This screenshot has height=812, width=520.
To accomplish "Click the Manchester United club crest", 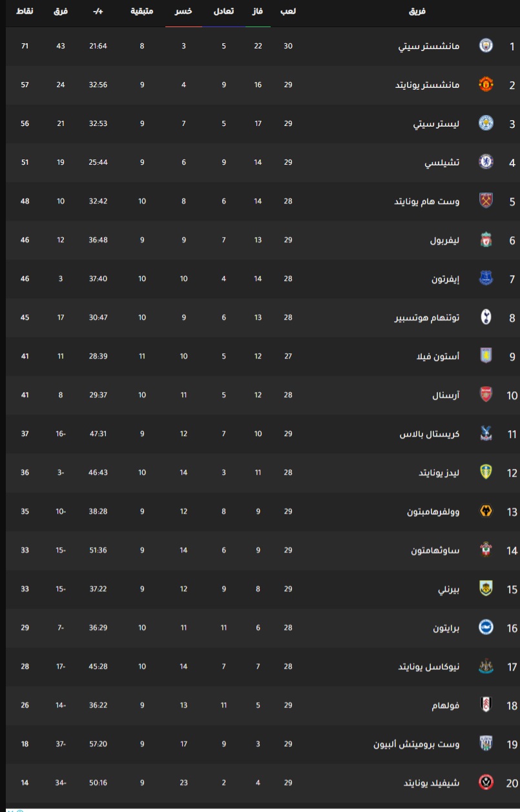I will coord(486,85).
